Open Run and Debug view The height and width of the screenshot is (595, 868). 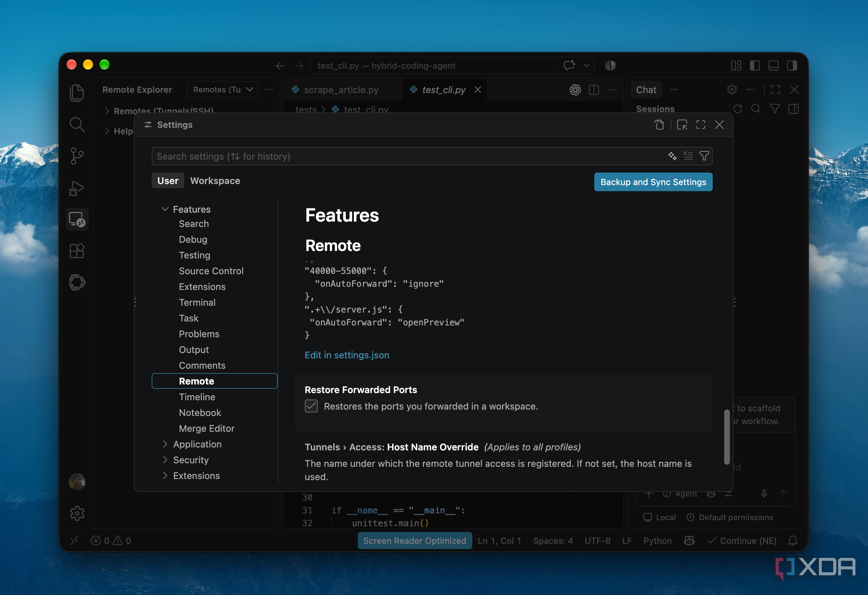[x=77, y=188]
